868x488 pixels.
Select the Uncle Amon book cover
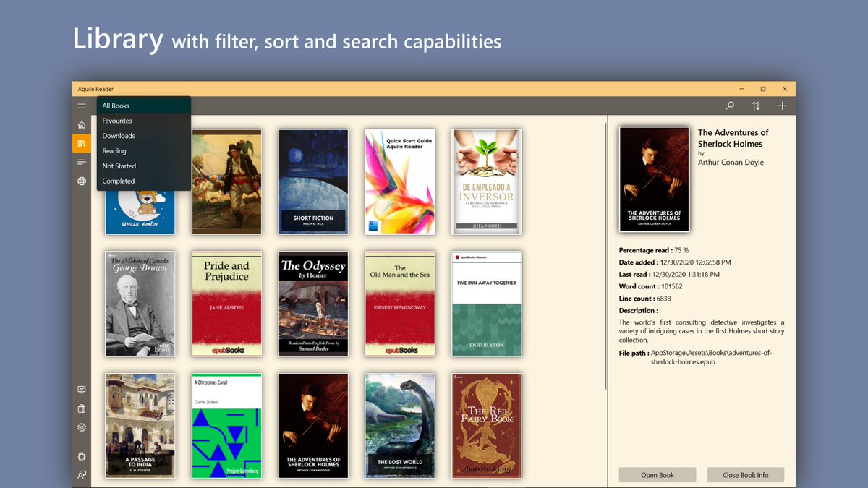140,212
